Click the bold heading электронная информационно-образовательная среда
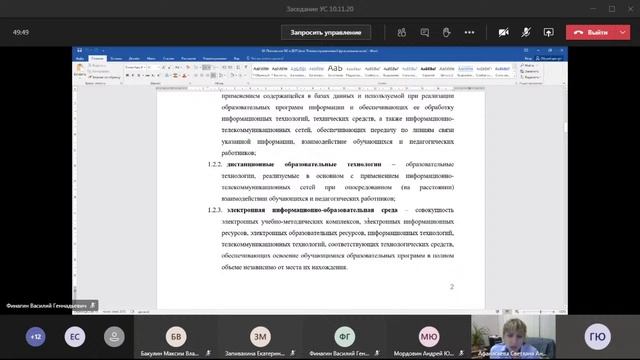Image resolution: width=640 pixels, height=360 pixels. (312, 210)
